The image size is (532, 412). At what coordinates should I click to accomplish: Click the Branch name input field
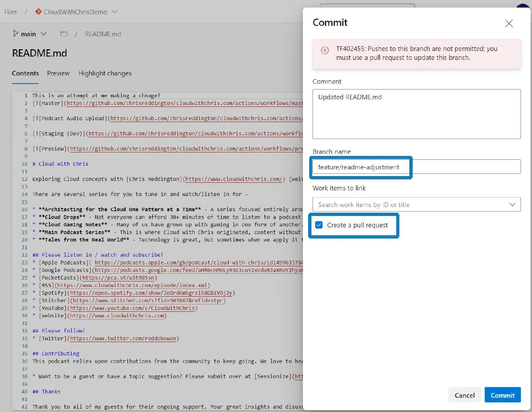(x=416, y=167)
